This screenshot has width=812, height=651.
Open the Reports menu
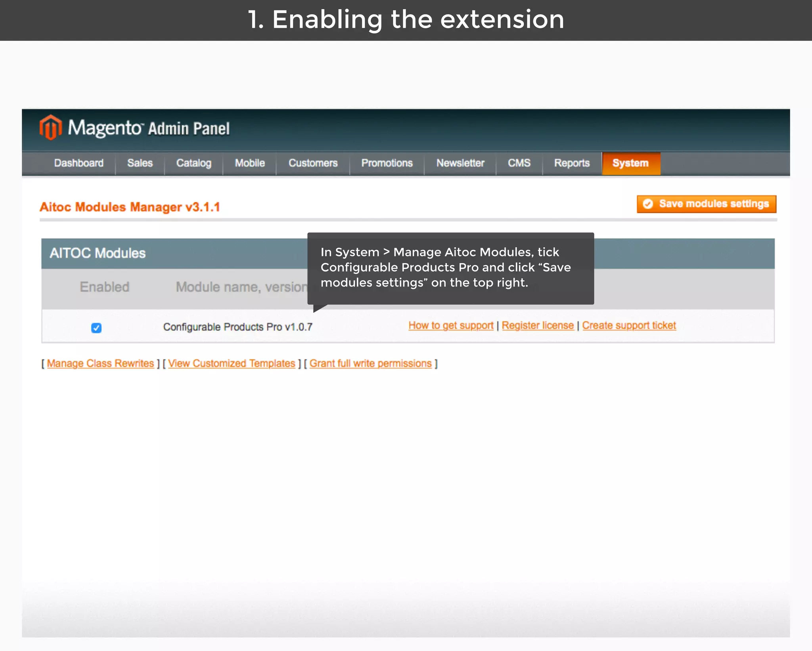(x=572, y=163)
